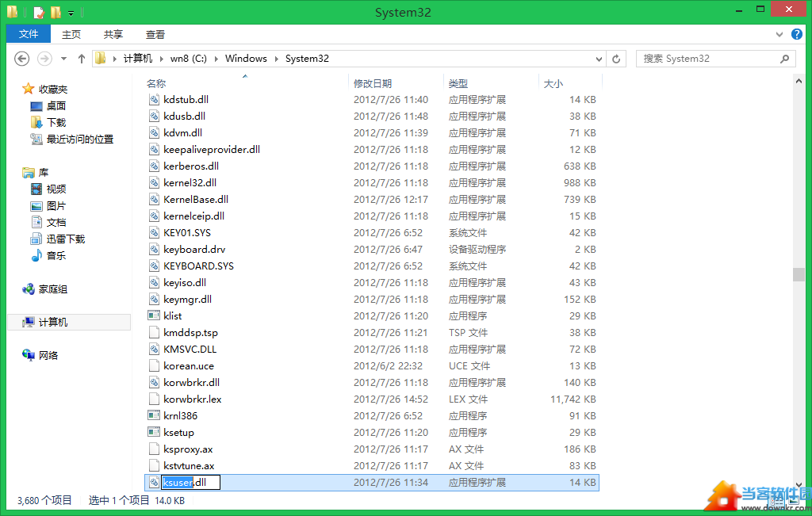Open 文档 library
812x516 pixels.
tap(56, 222)
